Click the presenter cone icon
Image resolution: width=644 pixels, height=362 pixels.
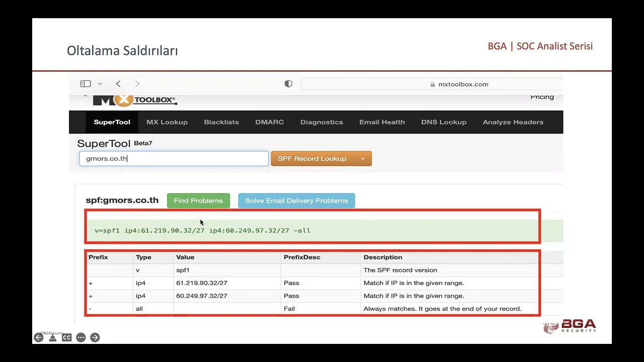[53, 337]
